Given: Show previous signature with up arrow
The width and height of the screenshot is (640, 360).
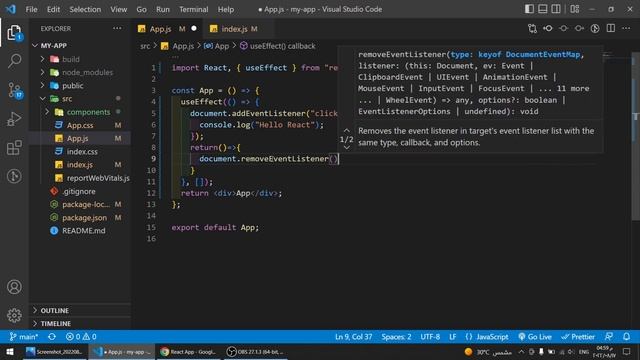Looking at the screenshot, I should tap(347, 131).
